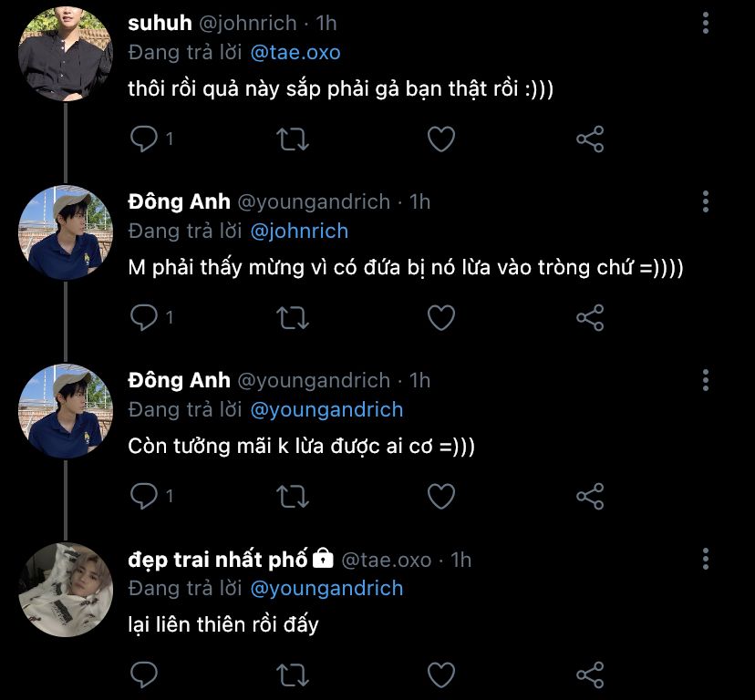Retweet Đông Anh's 'Còn tưởng mãi' tweet

(x=292, y=496)
